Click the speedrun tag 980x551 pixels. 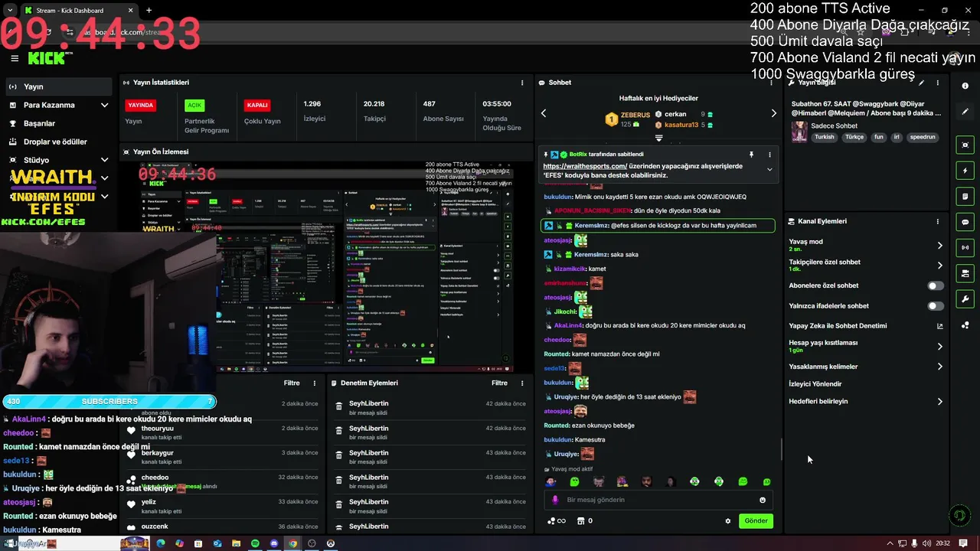tap(923, 137)
